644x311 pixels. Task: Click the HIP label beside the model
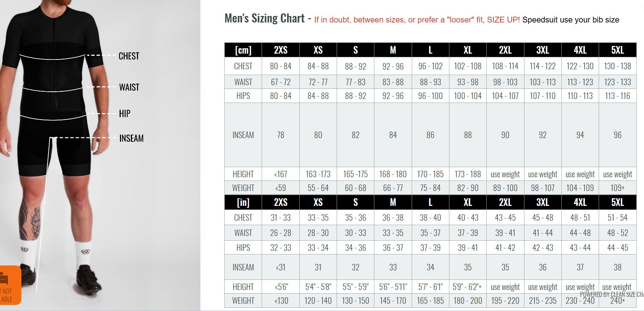[125, 113]
